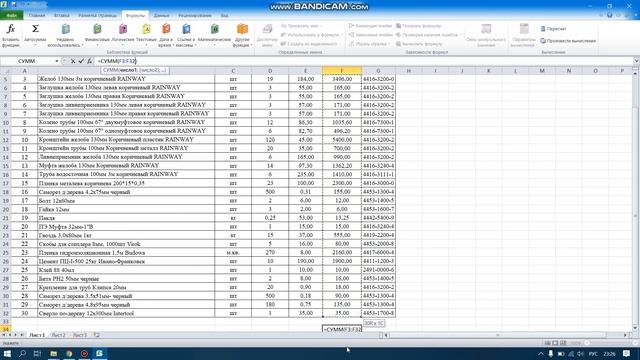Select row 20 header

[6, 209]
